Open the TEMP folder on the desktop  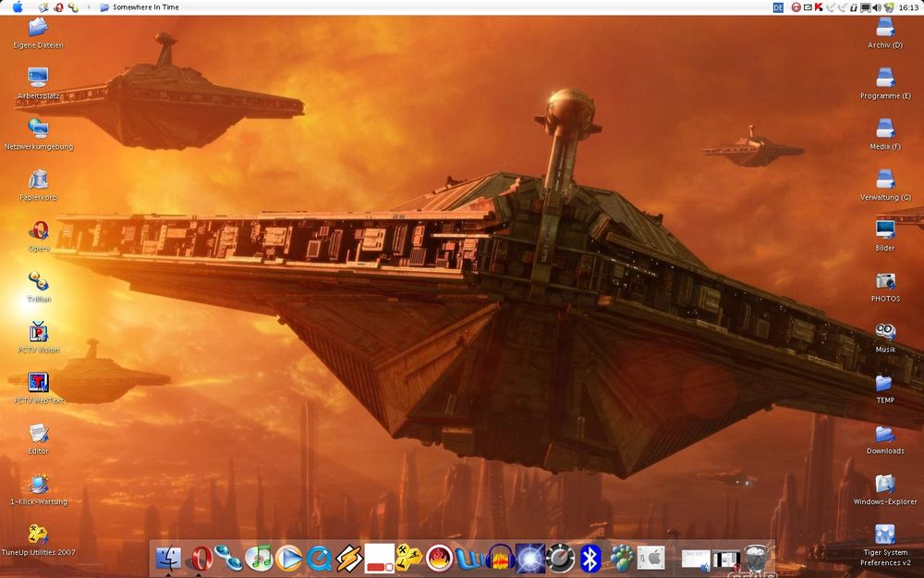pos(885,388)
